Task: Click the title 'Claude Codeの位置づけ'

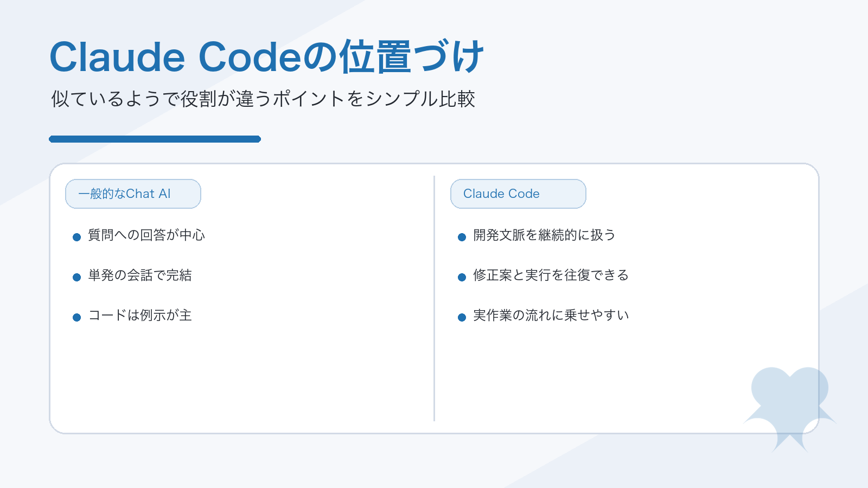Action: [x=266, y=57]
